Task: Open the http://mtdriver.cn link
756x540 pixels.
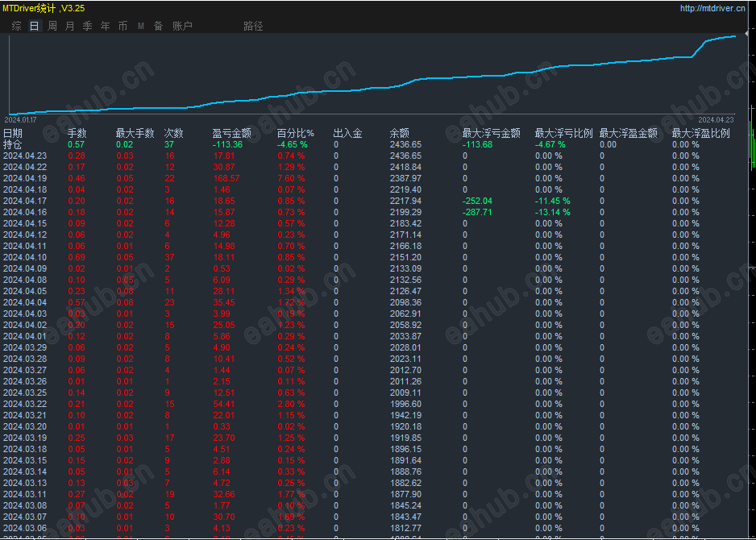Action: [x=712, y=8]
